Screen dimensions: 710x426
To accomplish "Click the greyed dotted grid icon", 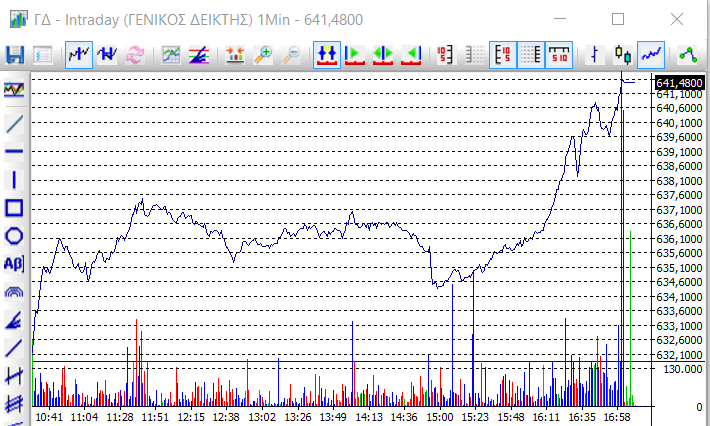I will pyautogui.click(x=475, y=55).
